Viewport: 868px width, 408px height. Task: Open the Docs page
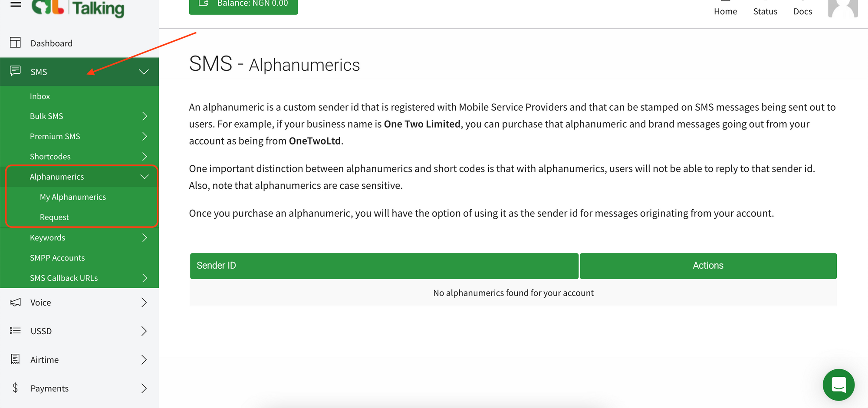click(x=802, y=11)
